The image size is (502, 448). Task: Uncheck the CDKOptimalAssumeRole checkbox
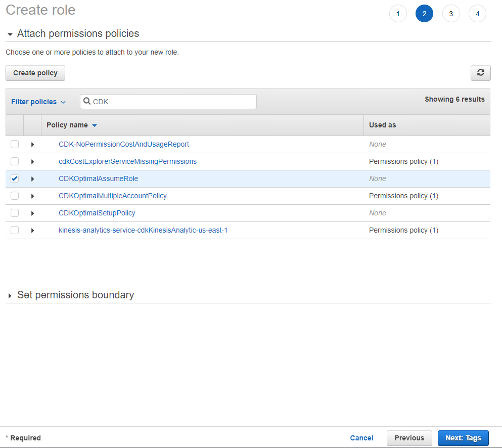(x=15, y=178)
